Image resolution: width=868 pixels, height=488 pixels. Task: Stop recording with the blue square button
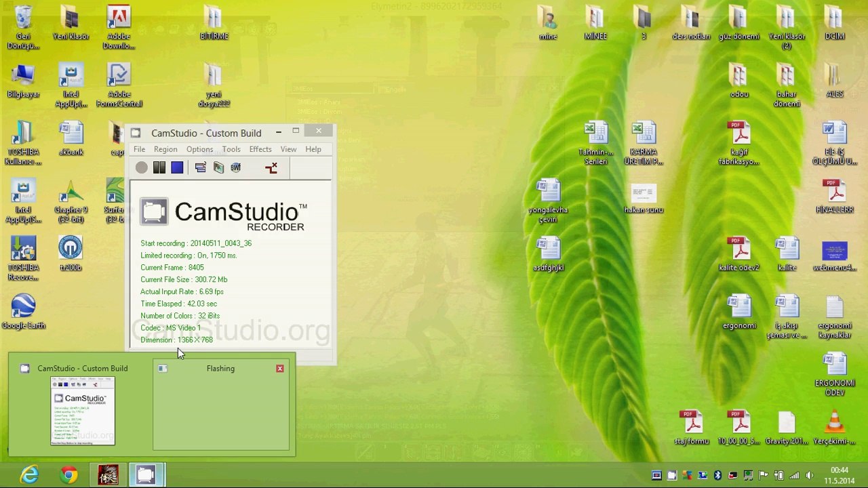point(177,167)
